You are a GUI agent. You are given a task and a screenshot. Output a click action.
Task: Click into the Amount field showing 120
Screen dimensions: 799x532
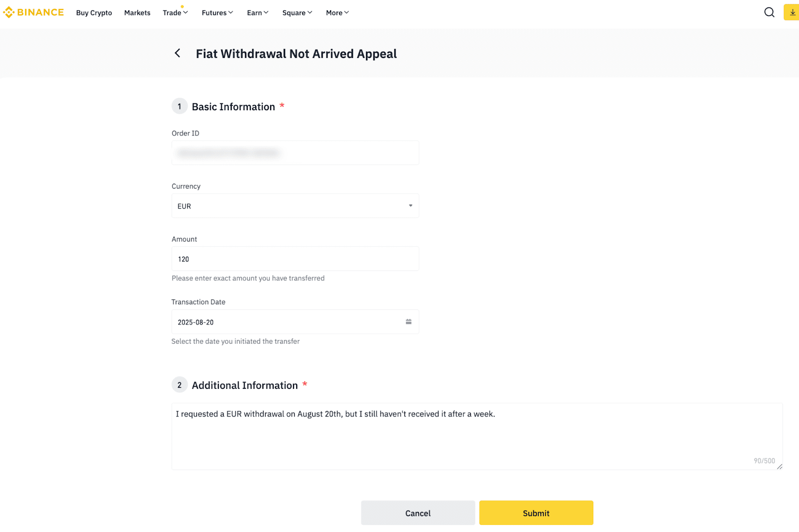[295, 259]
